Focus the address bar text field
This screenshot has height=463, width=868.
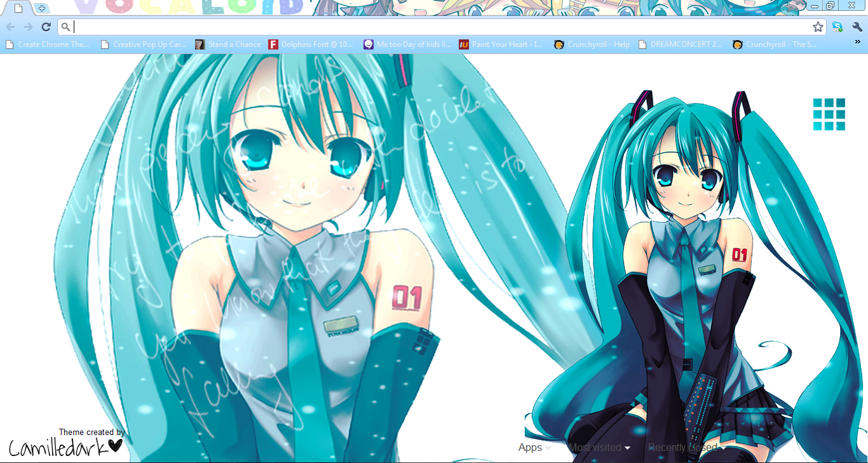click(x=441, y=27)
